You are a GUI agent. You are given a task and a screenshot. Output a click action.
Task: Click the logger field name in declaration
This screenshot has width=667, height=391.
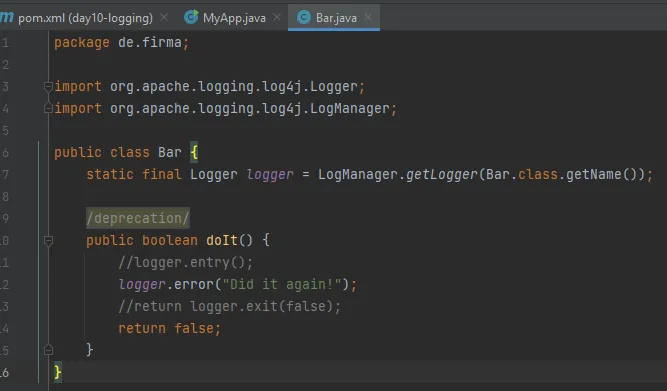pyautogui.click(x=270, y=174)
